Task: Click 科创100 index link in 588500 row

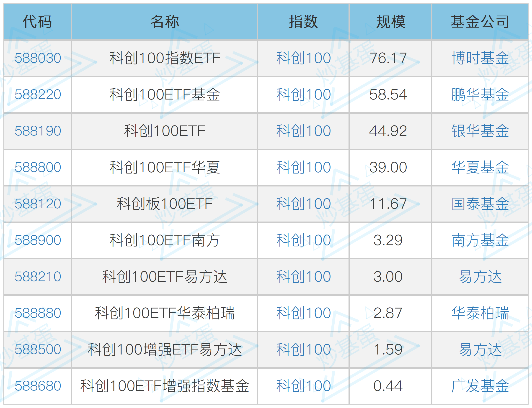Action: coord(303,349)
